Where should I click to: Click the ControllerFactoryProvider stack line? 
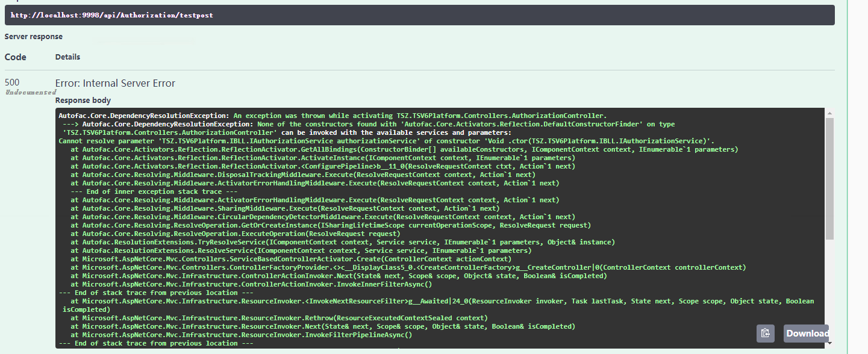coord(408,267)
